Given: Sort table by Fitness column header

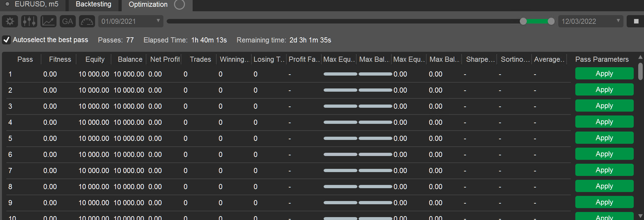Looking at the screenshot, I should click(60, 60).
